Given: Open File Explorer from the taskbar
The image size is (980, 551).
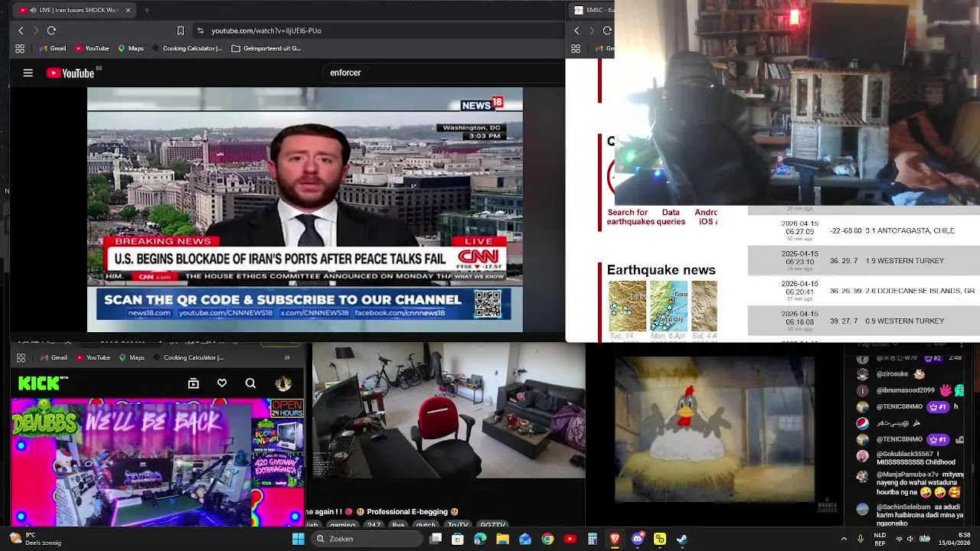Looking at the screenshot, I should (502, 539).
